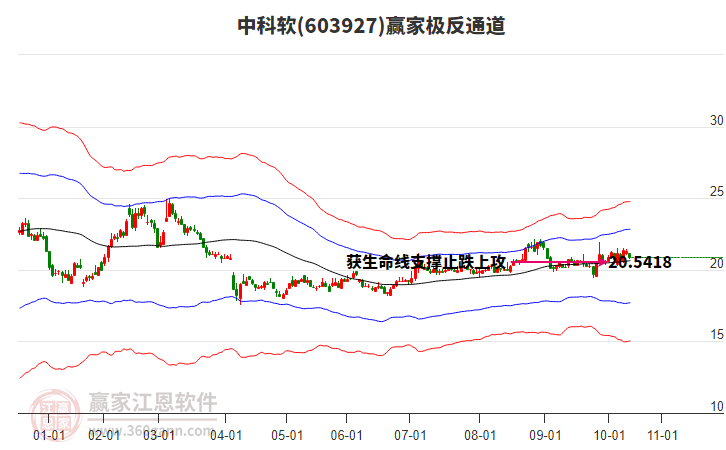
Task: Click the x-axis date 08-01
Action: [480, 436]
